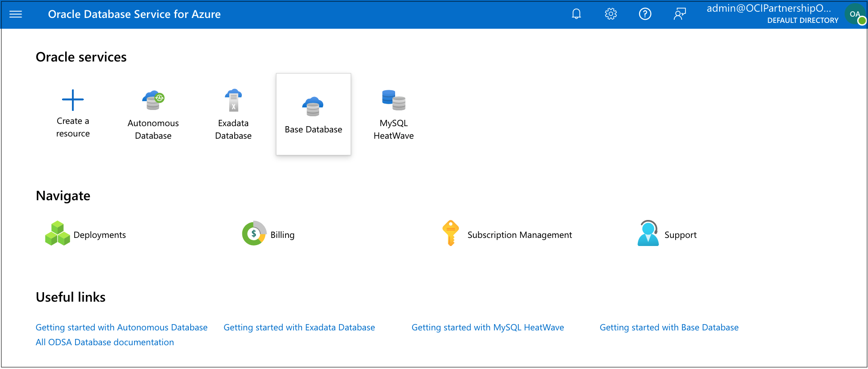Click the DEFAULT DIRECTORY label
The image size is (868, 369).
[803, 20]
